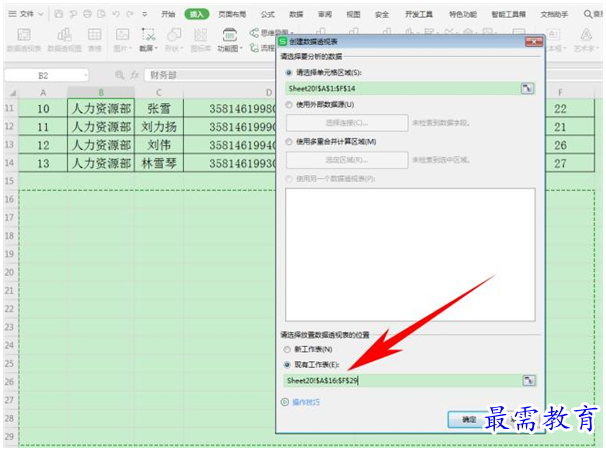Expand the quick access customize arrow
The image size is (606, 450).
click(145, 14)
